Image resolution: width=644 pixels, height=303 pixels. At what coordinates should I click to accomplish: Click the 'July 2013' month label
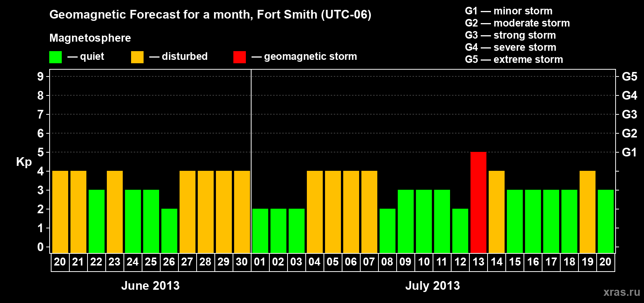tap(433, 286)
